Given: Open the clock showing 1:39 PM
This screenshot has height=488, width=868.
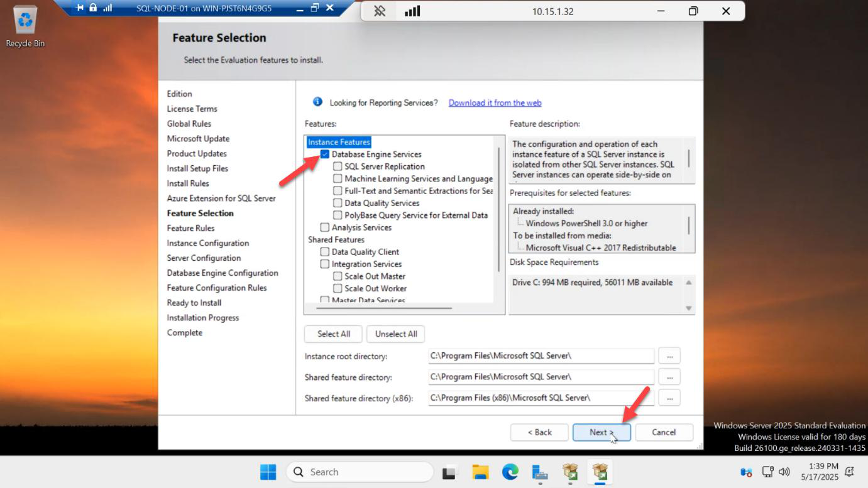Looking at the screenshot, I should tap(820, 472).
